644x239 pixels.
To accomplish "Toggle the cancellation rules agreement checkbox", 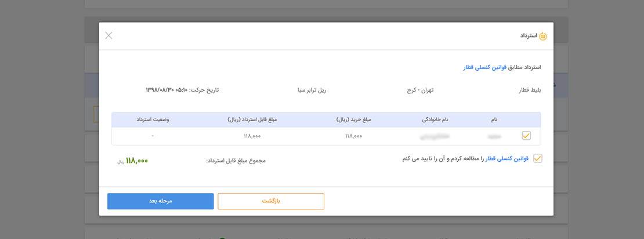I will tap(537, 158).
